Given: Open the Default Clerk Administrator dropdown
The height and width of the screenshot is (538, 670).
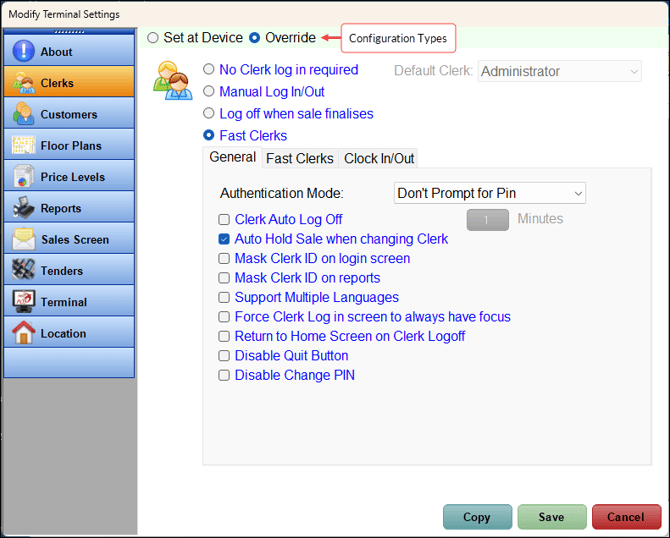Looking at the screenshot, I should pos(559,71).
